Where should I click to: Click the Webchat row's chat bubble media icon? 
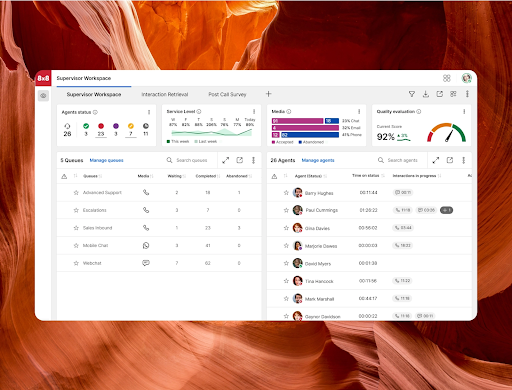(146, 263)
